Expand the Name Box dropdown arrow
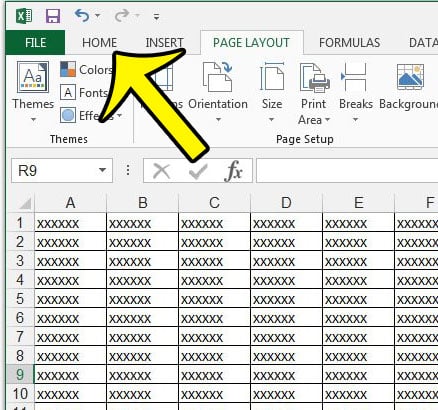 tap(103, 170)
